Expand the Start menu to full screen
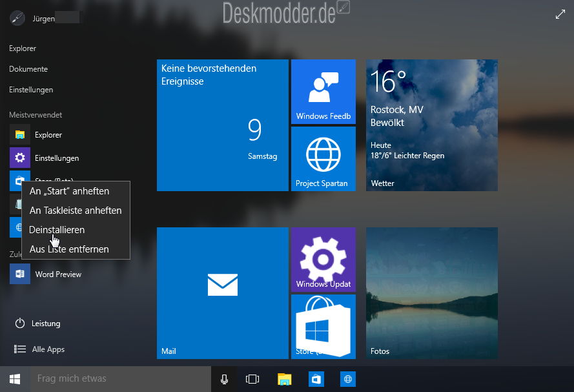Image resolution: width=574 pixels, height=392 pixels. point(560,14)
